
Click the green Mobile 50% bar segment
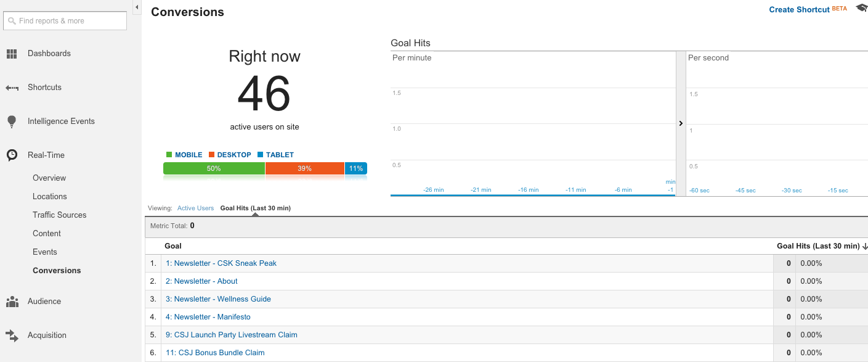[x=214, y=168]
